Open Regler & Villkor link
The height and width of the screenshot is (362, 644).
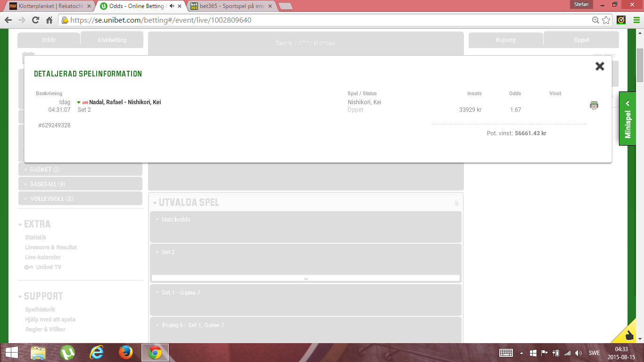tap(45, 329)
